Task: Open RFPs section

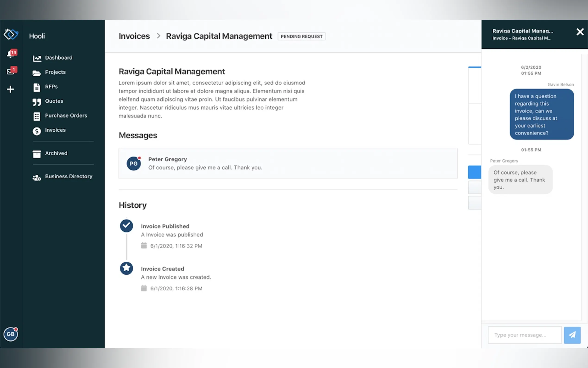Action: 51,87
